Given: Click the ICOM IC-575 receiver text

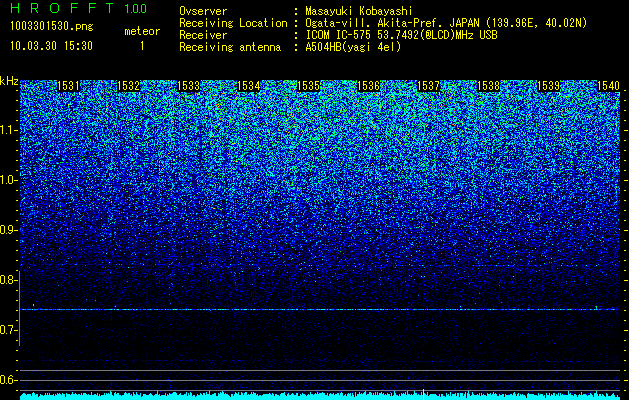Looking at the screenshot, I should (401, 35).
